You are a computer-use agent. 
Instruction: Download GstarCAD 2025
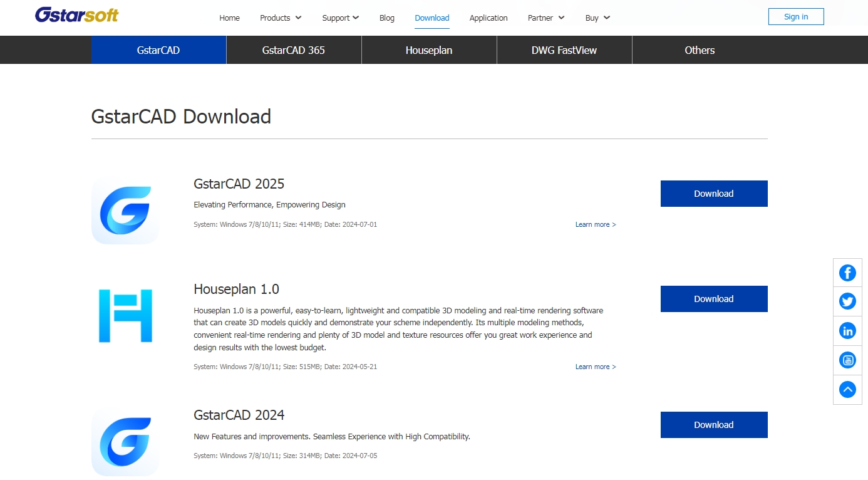pos(713,194)
